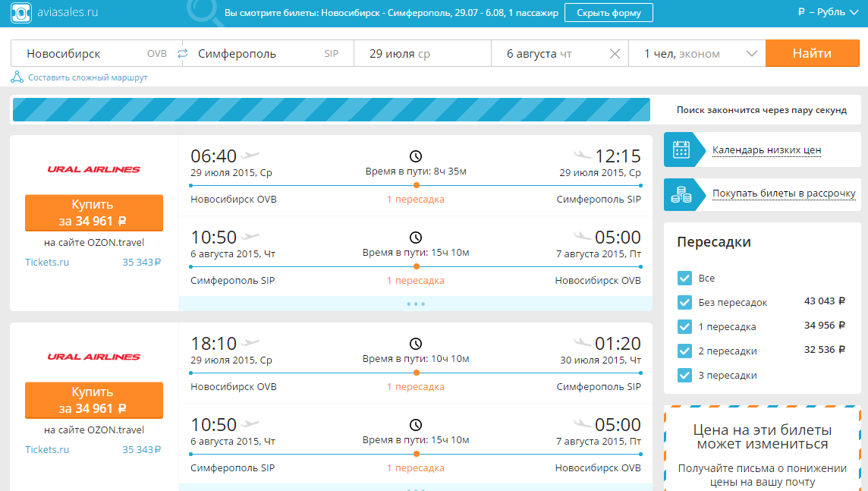
Task: Click the search progress bar
Action: [x=331, y=109]
